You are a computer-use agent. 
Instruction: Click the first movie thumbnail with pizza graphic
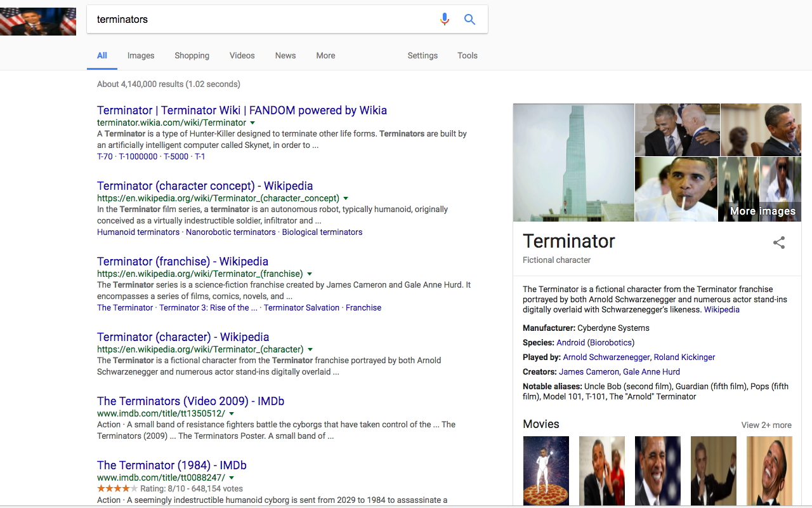[546, 471]
